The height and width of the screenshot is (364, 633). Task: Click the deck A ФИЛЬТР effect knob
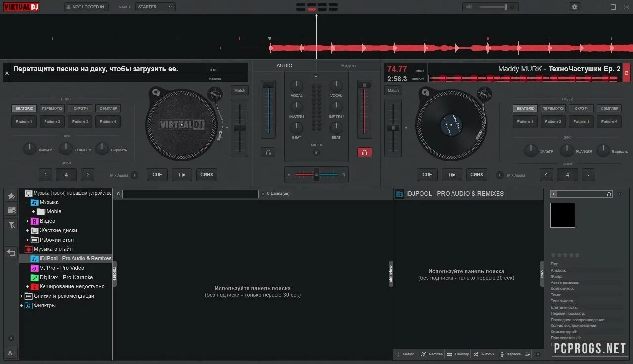[x=30, y=149]
